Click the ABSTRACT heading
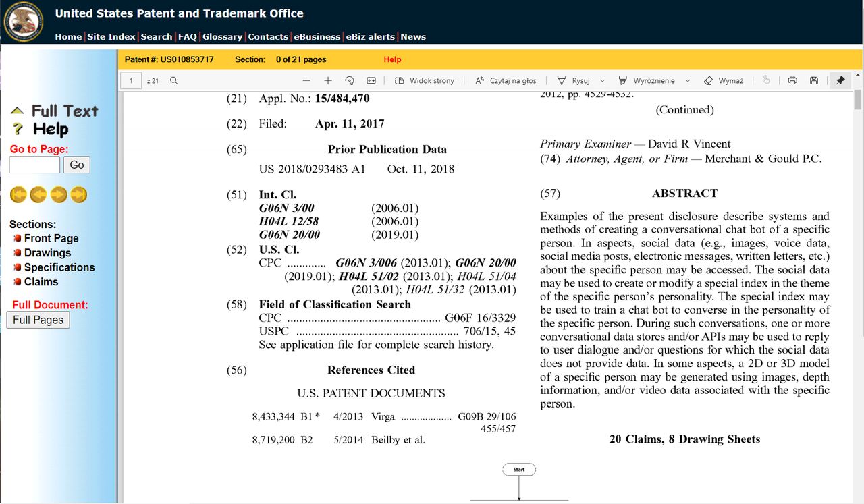 pyautogui.click(x=684, y=194)
